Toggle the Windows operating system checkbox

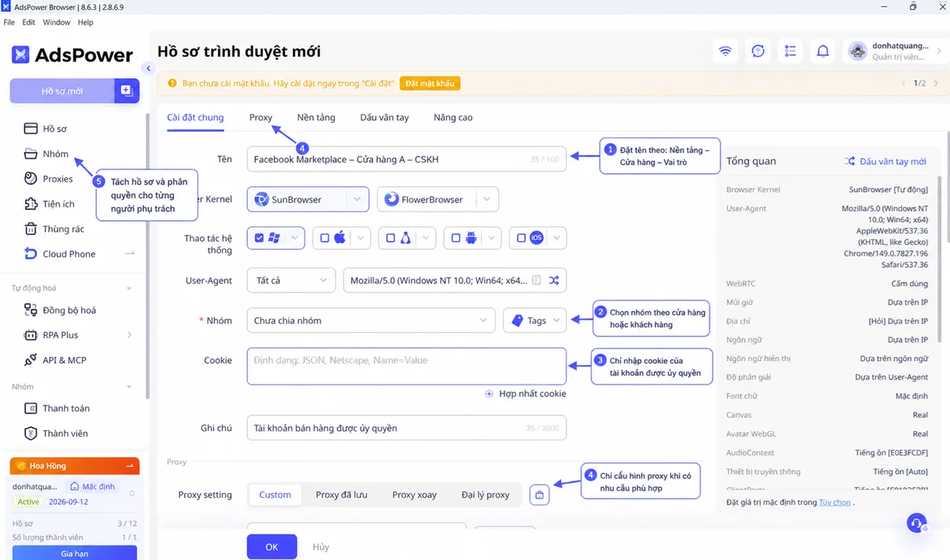pyautogui.click(x=259, y=238)
